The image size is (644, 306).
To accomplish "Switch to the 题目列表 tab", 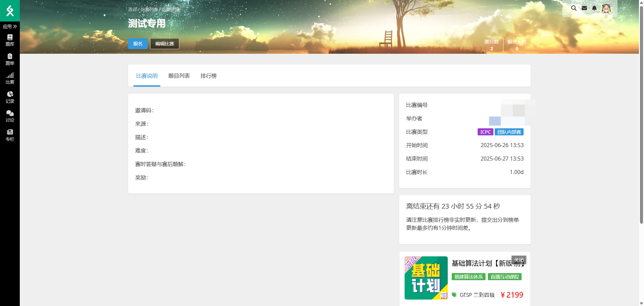I will pyautogui.click(x=179, y=76).
